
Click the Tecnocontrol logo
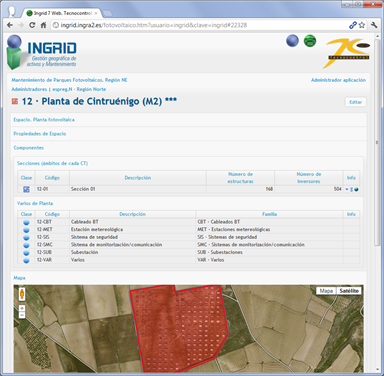pos(347,53)
